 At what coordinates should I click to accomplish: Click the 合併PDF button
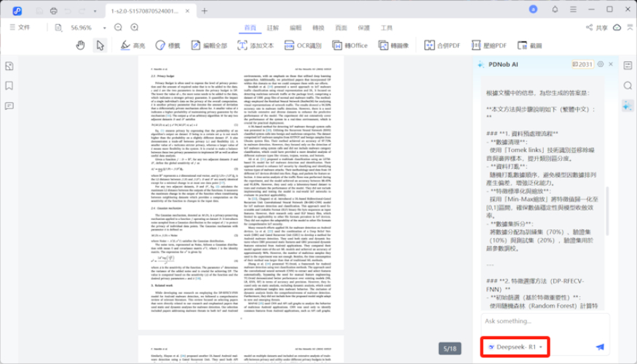443,45
